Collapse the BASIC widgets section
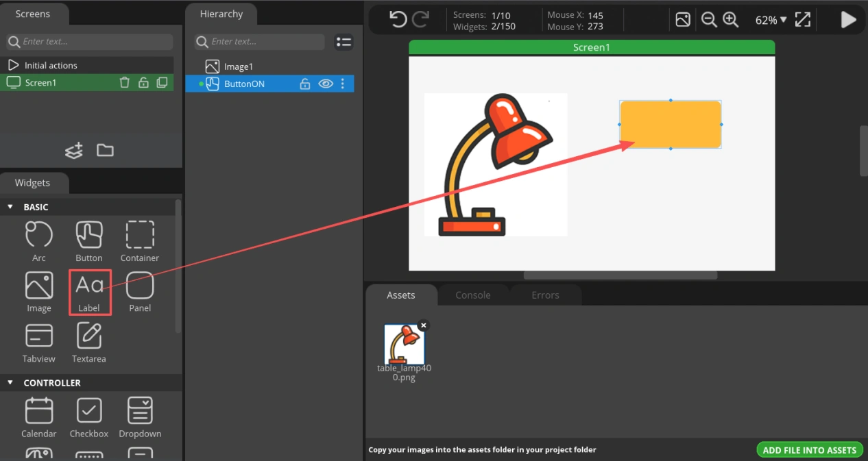Image resolution: width=868 pixels, height=461 pixels. (10, 207)
